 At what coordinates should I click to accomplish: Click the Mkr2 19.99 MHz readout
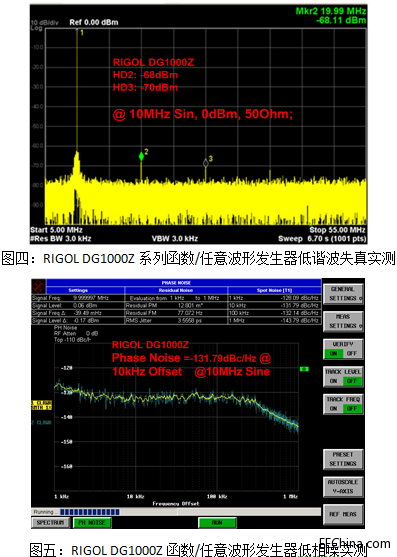pyautogui.click(x=331, y=11)
